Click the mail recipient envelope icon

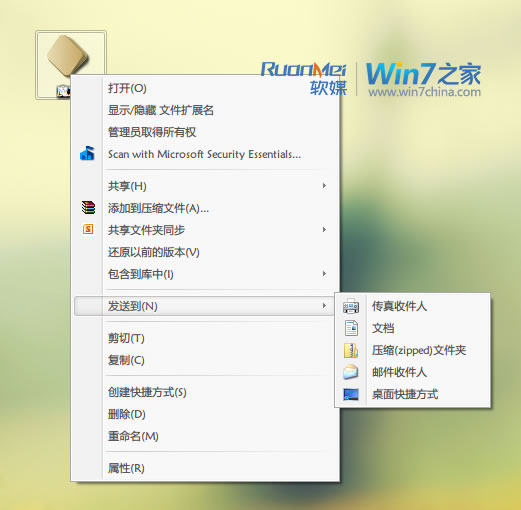pyautogui.click(x=351, y=372)
